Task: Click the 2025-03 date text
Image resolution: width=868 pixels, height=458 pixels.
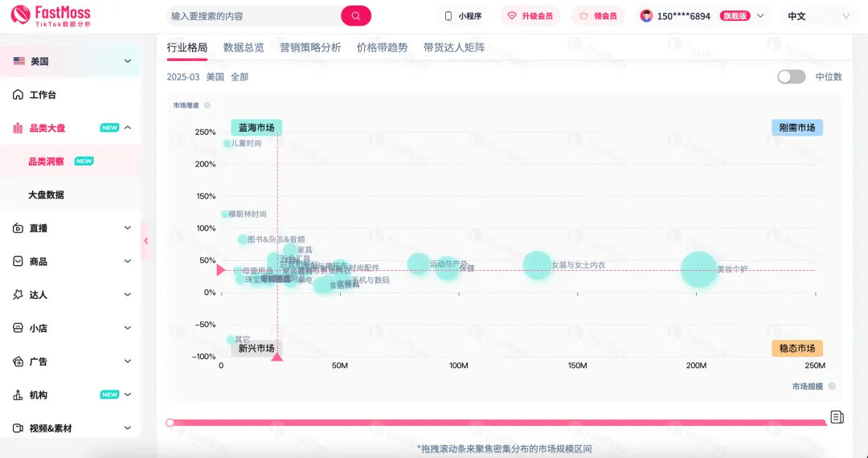Action: (182, 77)
